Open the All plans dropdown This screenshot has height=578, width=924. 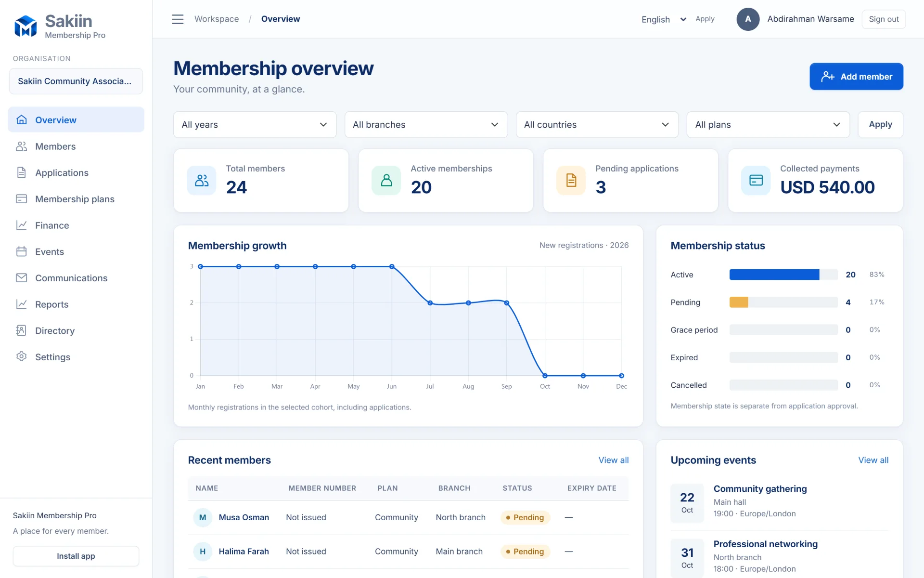click(x=768, y=125)
